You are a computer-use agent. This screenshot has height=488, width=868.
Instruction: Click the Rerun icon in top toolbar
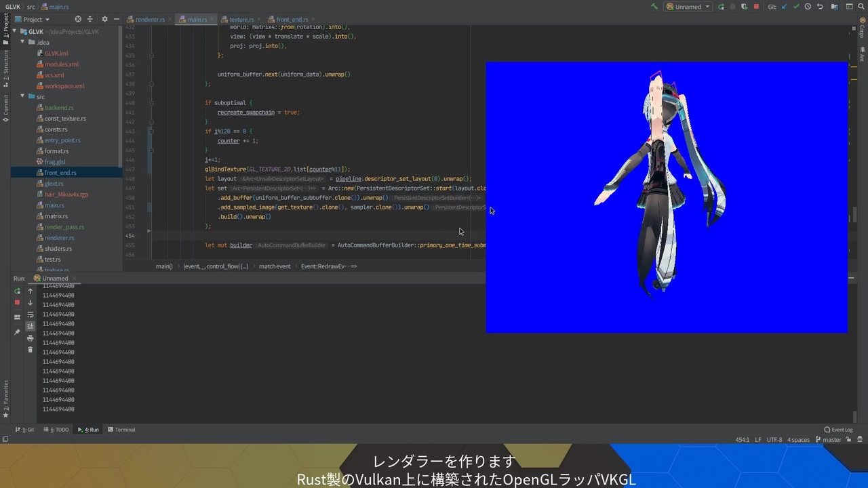pyautogui.click(x=721, y=7)
